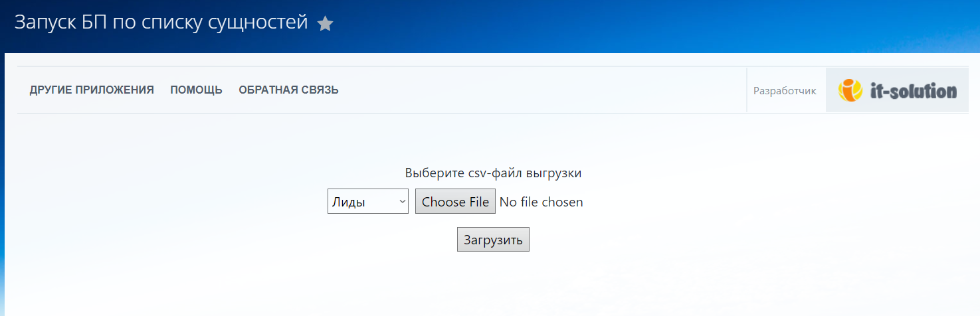This screenshot has height=316, width=980.
Task: Click the Разработчик label
Action: [x=785, y=91]
